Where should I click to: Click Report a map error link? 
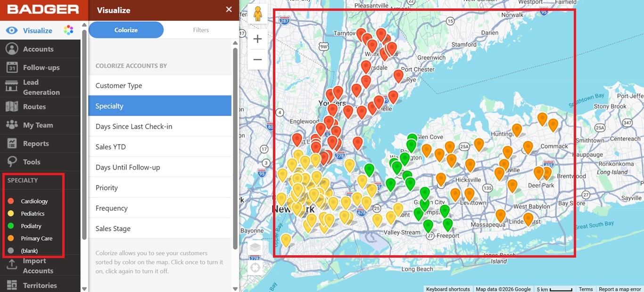pos(620,289)
